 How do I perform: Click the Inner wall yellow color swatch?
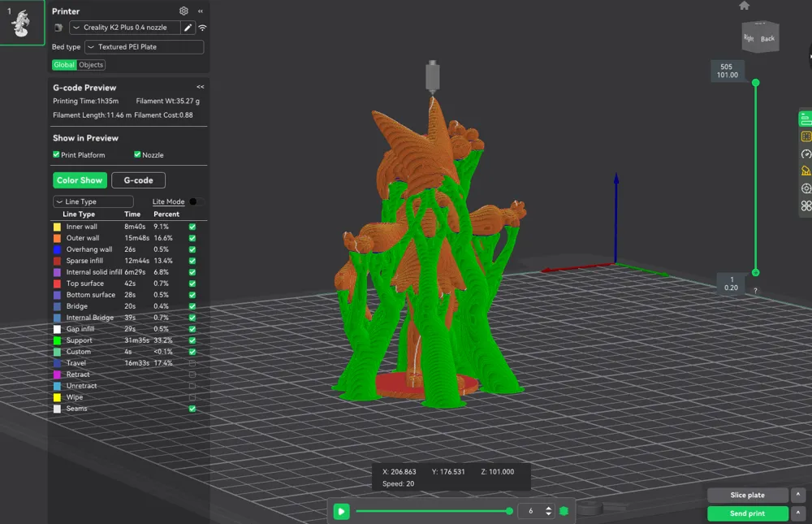click(x=57, y=227)
